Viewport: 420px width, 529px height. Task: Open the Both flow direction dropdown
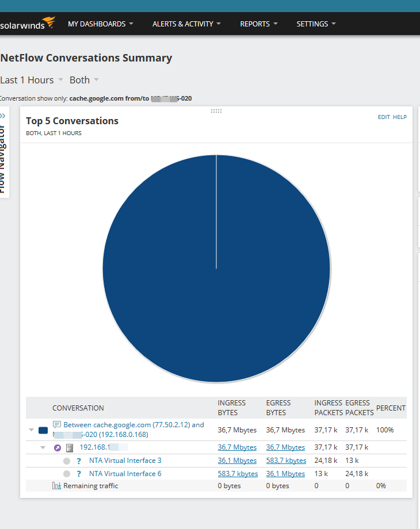[84, 80]
